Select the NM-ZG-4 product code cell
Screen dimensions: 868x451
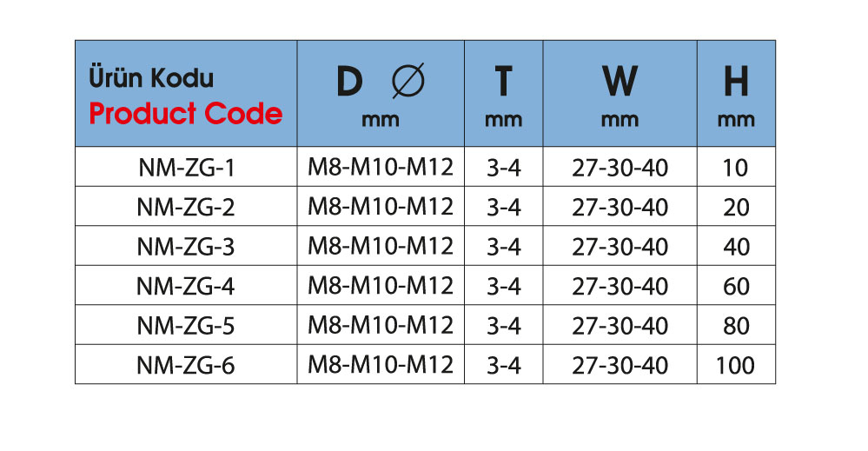coord(186,286)
